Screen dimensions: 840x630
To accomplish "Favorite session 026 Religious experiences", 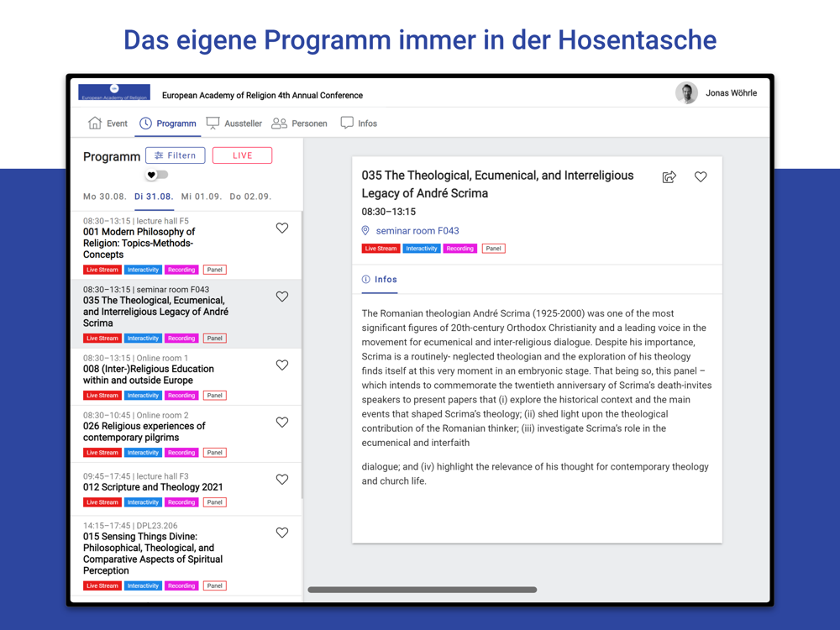I will (x=282, y=423).
